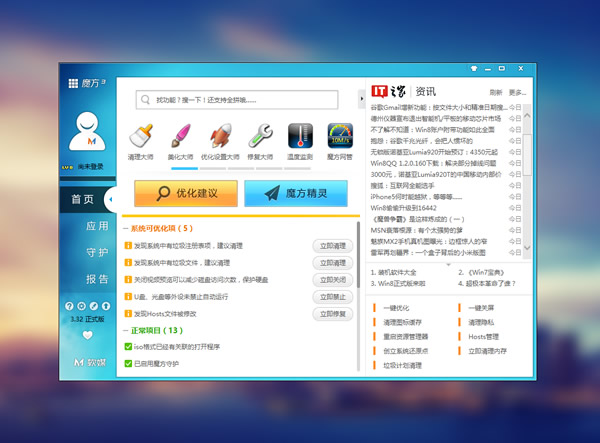Launch 美化大师 paintbrush icon
600x443 pixels.
180,136
